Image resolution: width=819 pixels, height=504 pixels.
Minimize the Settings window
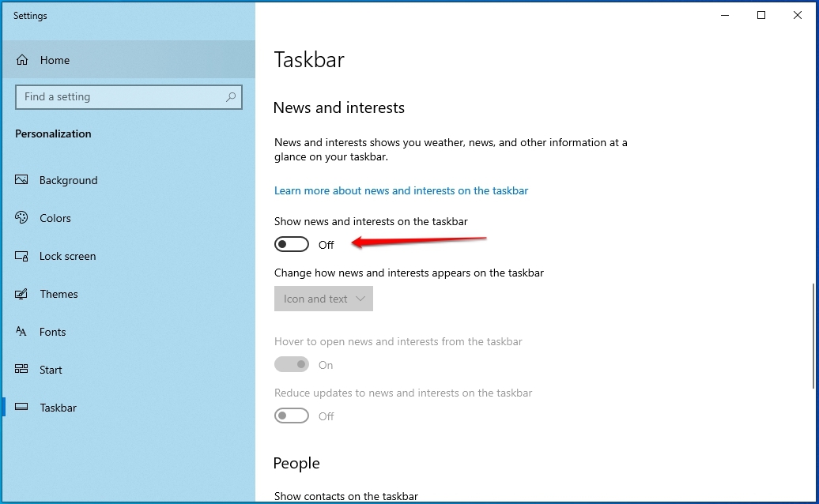[x=725, y=15]
